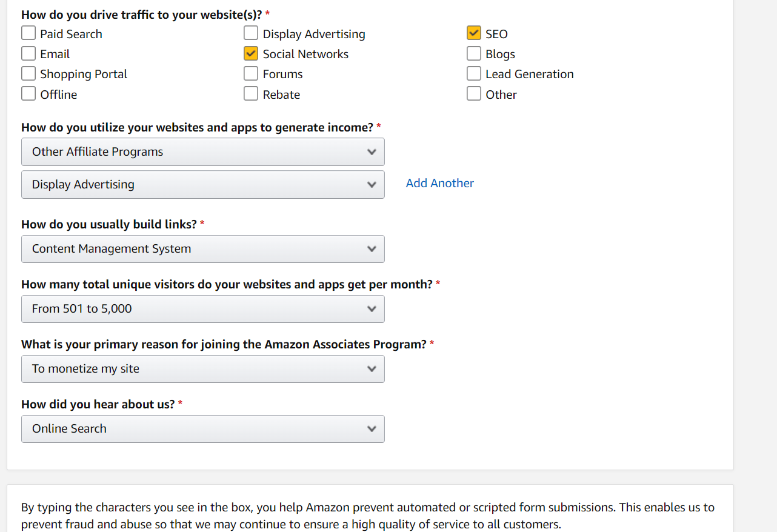Click the primary reason for joining question text
Image resolution: width=777 pixels, height=532 pixels.
pyautogui.click(x=224, y=344)
